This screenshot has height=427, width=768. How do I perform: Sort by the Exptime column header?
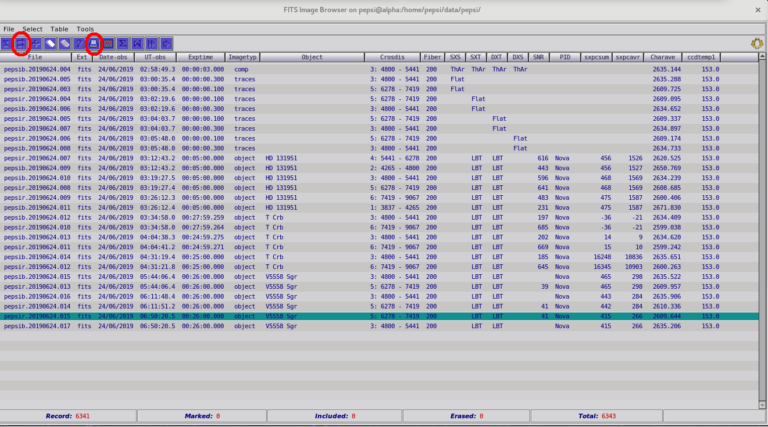pos(202,58)
